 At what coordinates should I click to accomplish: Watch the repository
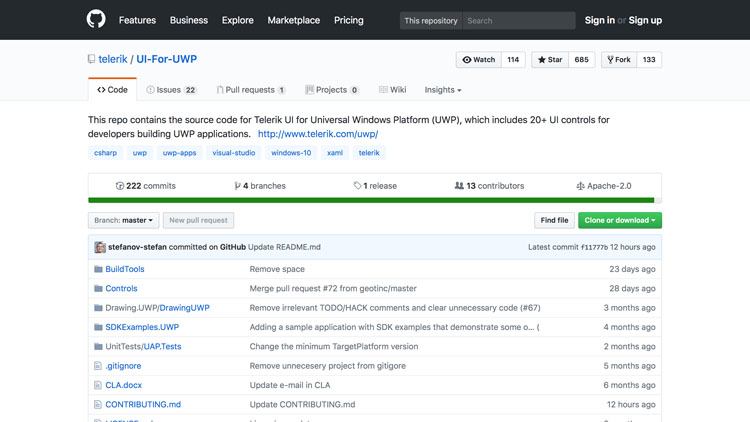point(479,59)
